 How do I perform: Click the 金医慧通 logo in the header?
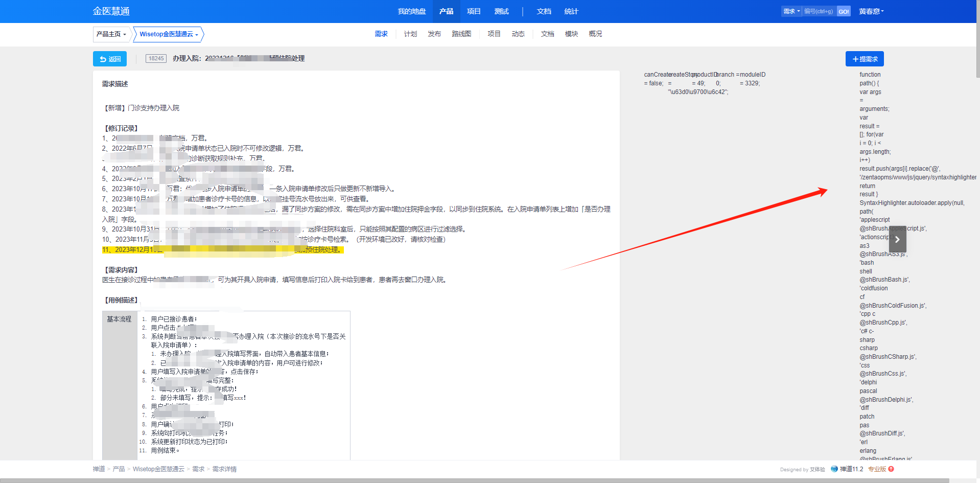[111, 11]
